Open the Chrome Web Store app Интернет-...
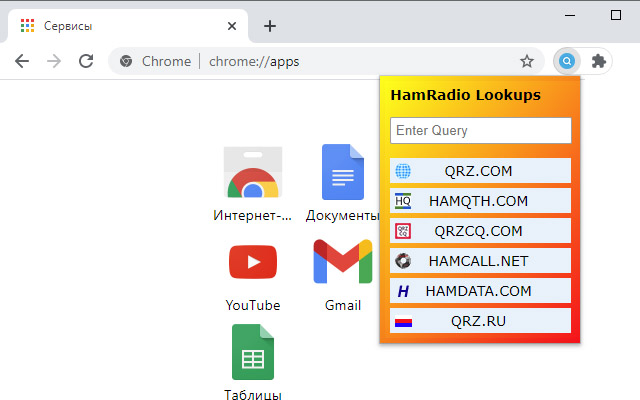 [x=253, y=184]
